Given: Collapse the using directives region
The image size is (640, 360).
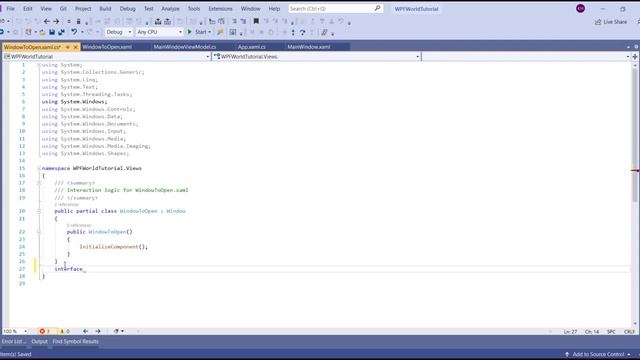Looking at the screenshot, I should [x=39, y=65].
